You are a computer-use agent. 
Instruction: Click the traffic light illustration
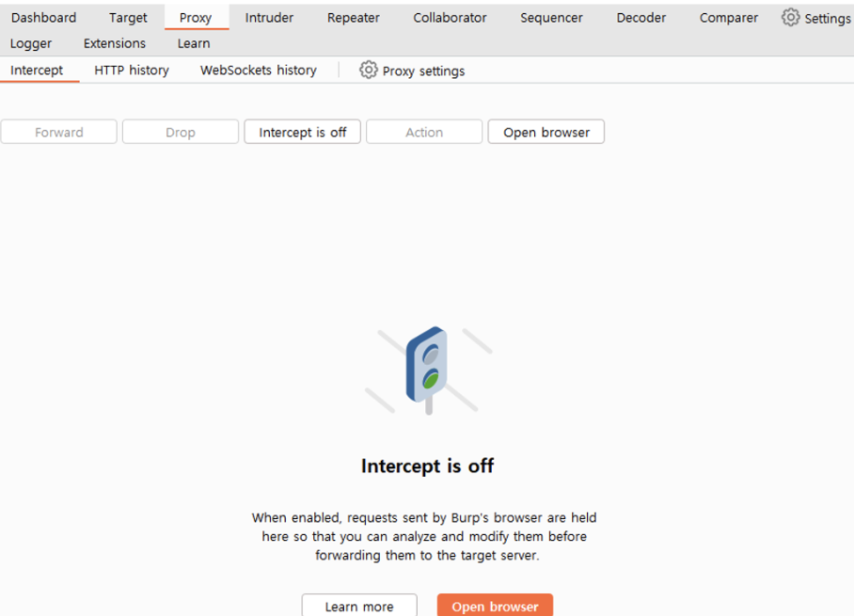coord(428,371)
